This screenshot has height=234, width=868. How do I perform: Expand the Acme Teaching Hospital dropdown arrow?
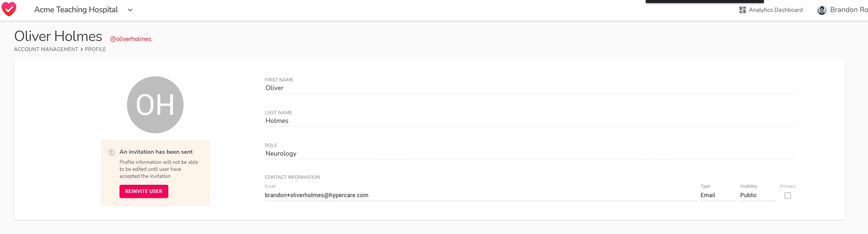click(x=130, y=10)
